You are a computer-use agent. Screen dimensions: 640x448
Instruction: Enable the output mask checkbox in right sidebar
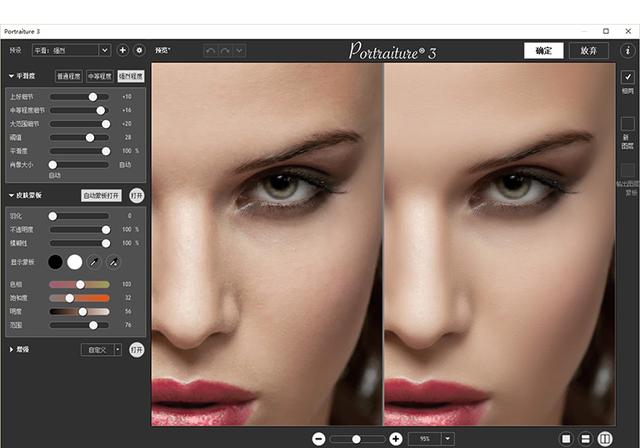(x=628, y=170)
